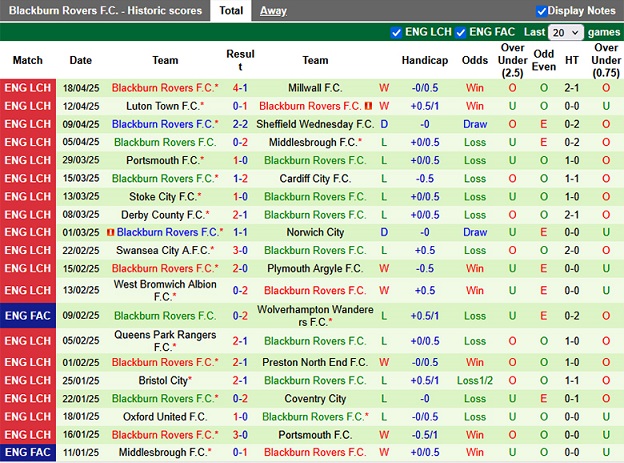This screenshot has height=463, width=624.
Task: Switch to the Total tab
Action: click(231, 10)
